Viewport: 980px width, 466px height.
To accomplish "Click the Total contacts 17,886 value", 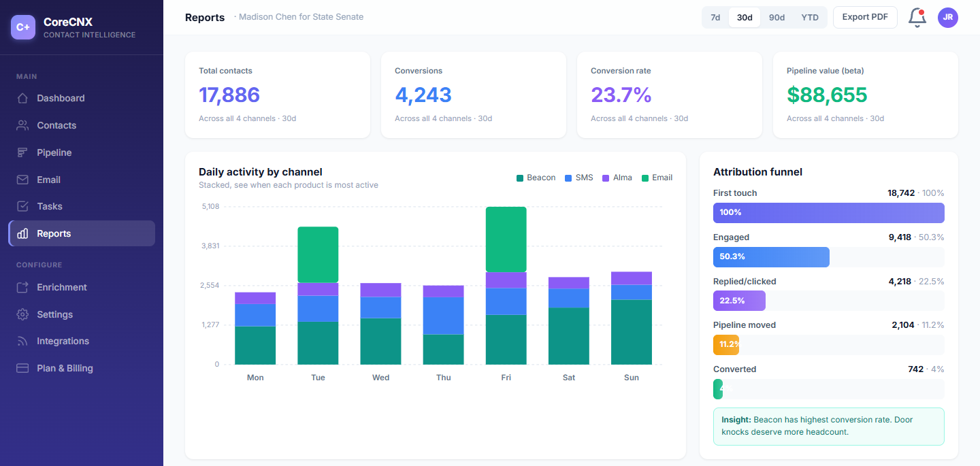I will [229, 95].
